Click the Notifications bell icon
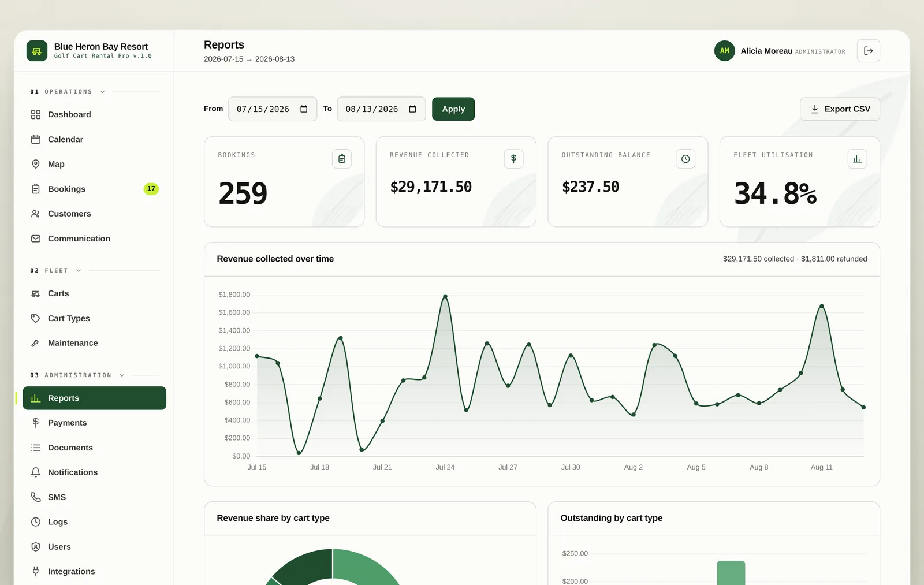 pyautogui.click(x=36, y=472)
